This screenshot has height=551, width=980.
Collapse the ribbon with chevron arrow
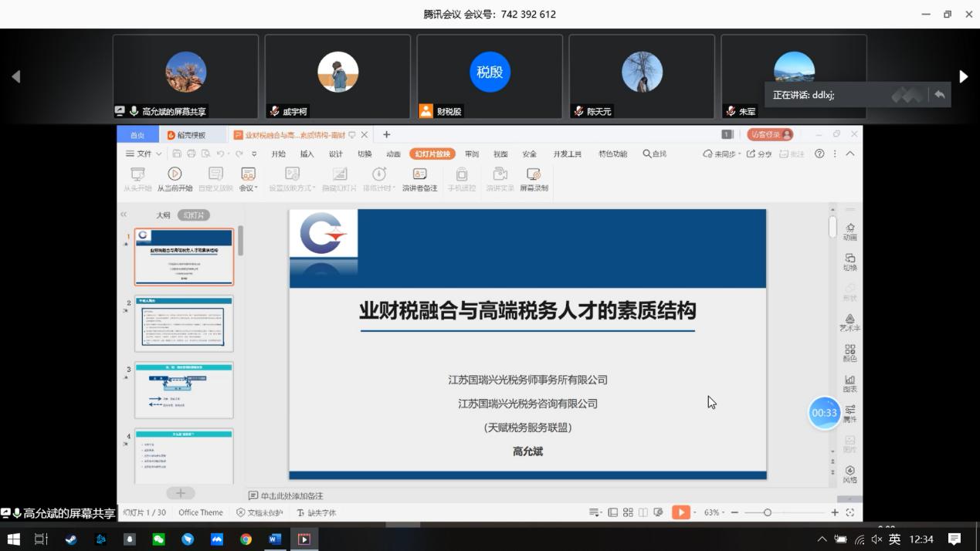tap(850, 154)
